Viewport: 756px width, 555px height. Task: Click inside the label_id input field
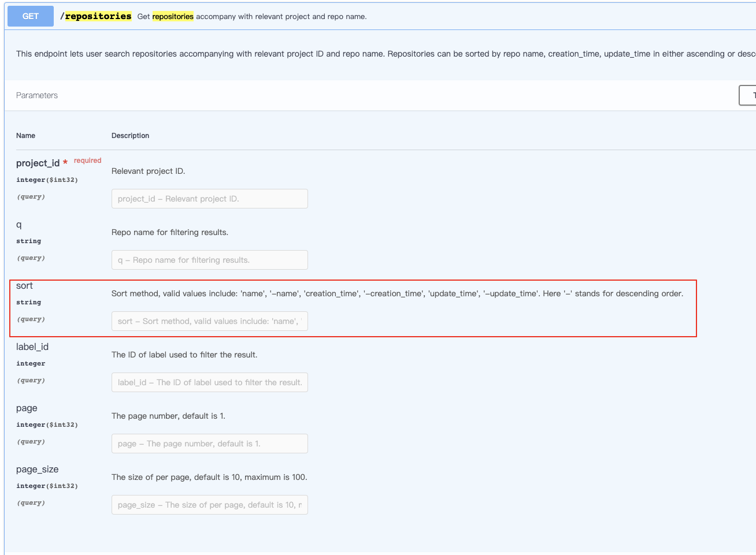(209, 382)
